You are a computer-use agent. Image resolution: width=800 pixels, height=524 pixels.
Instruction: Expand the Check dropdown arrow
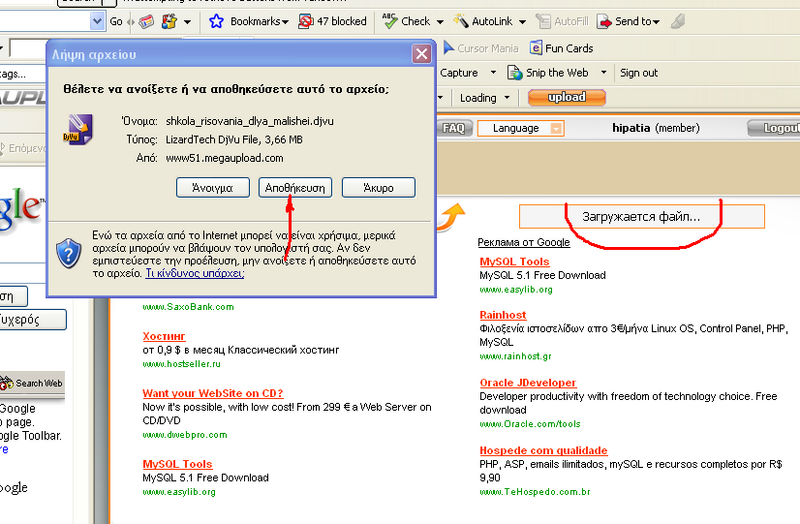[440, 22]
